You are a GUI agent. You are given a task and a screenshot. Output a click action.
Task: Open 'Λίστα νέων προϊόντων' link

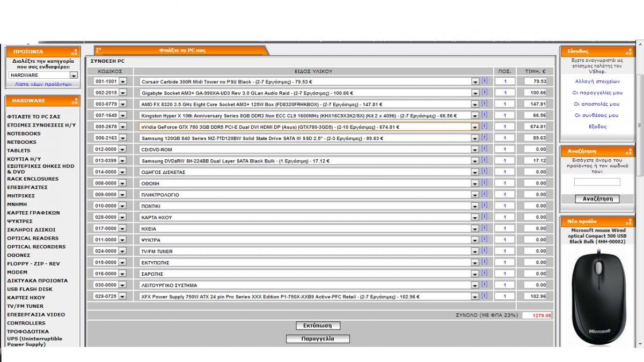coord(43,84)
